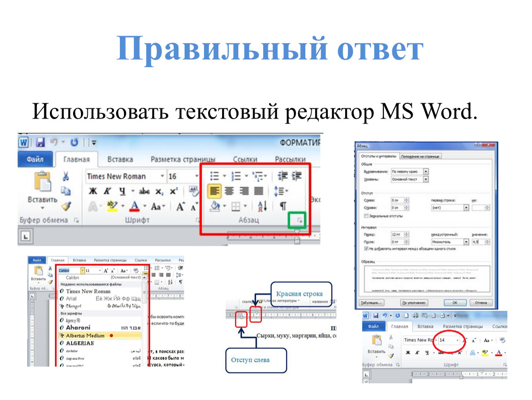This screenshot has width=532, height=400.
Task: Open Вставка tab in the size-16 ribbon
Action: coord(120,159)
